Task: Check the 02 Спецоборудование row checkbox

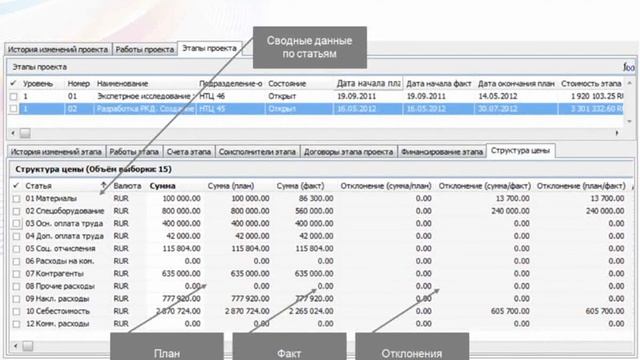Action: [16, 211]
